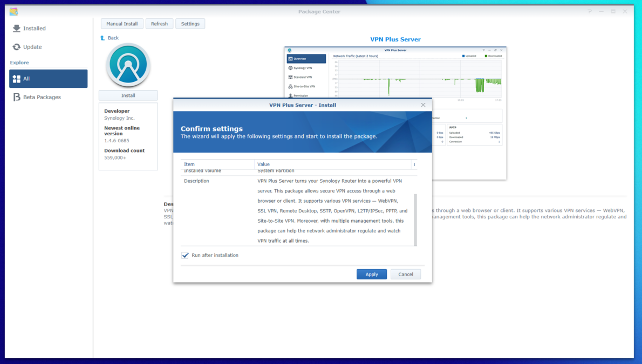Click the version number 1.4.6-0685
The height and width of the screenshot is (364, 642).
pos(117,140)
